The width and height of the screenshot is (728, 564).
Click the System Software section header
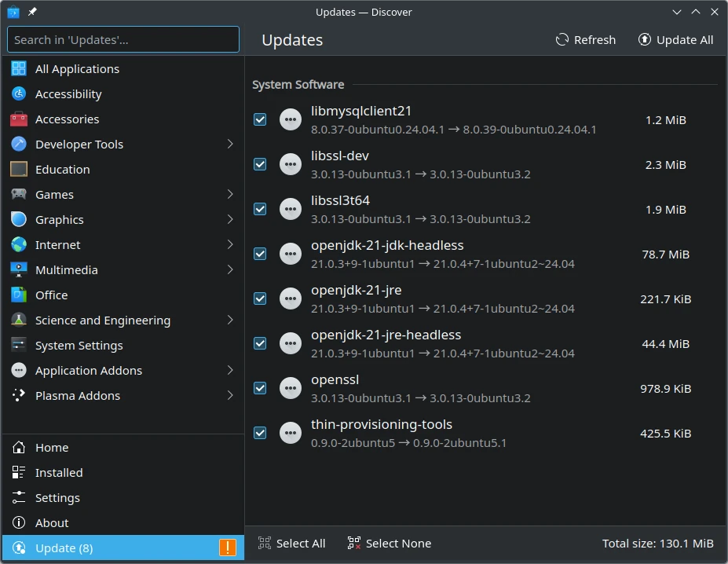298,85
